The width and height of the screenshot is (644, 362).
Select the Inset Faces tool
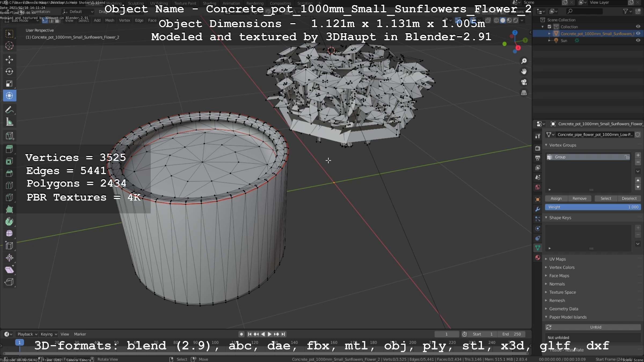pos(9,161)
